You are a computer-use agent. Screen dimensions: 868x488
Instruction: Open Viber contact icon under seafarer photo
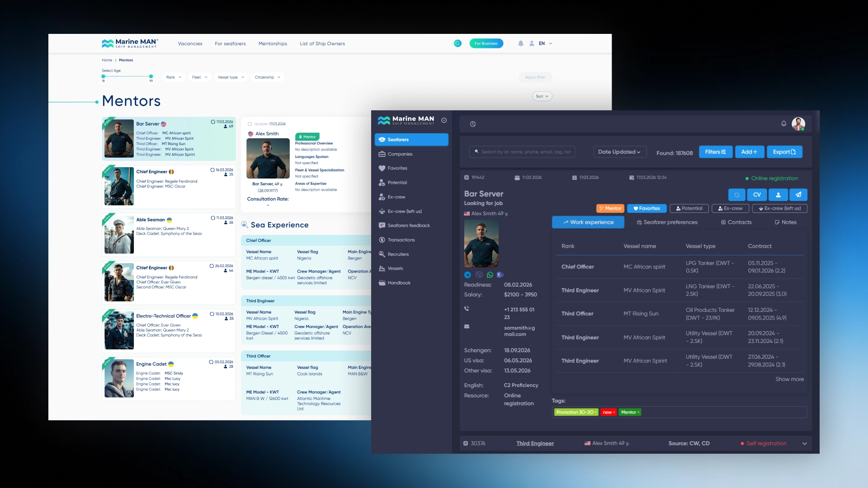[x=479, y=275]
